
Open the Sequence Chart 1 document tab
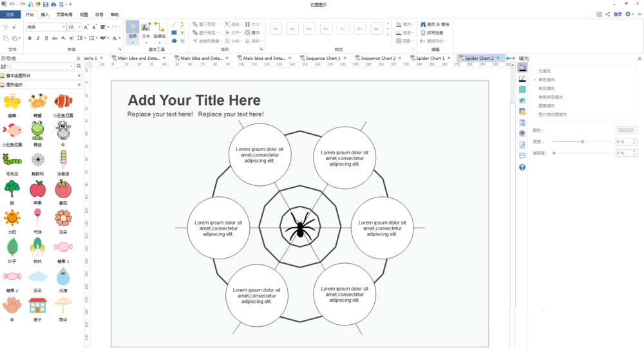pos(323,59)
